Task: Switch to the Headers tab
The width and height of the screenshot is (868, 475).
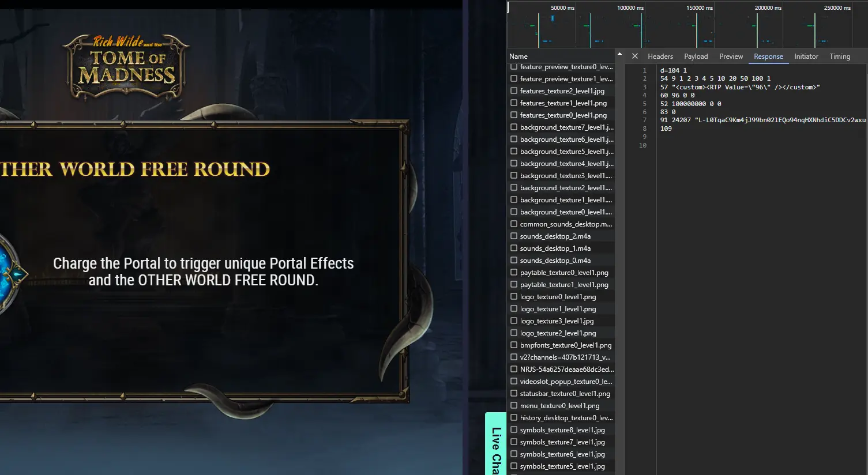Action: point(660,56)
